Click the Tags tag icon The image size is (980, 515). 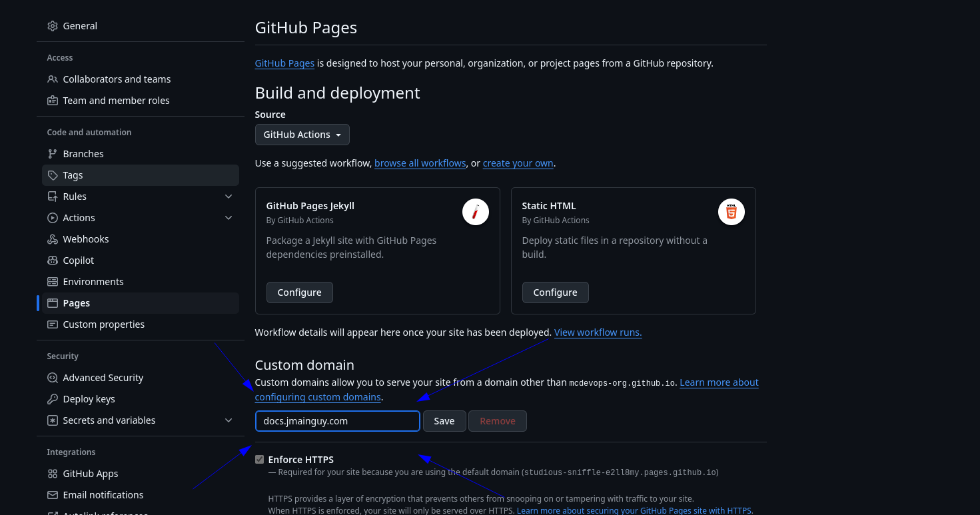pos(53,175)
